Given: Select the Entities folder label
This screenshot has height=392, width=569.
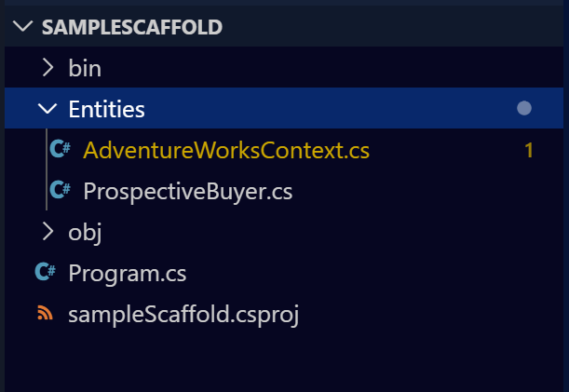Looking at the screenshot, I should pos(106,109).
